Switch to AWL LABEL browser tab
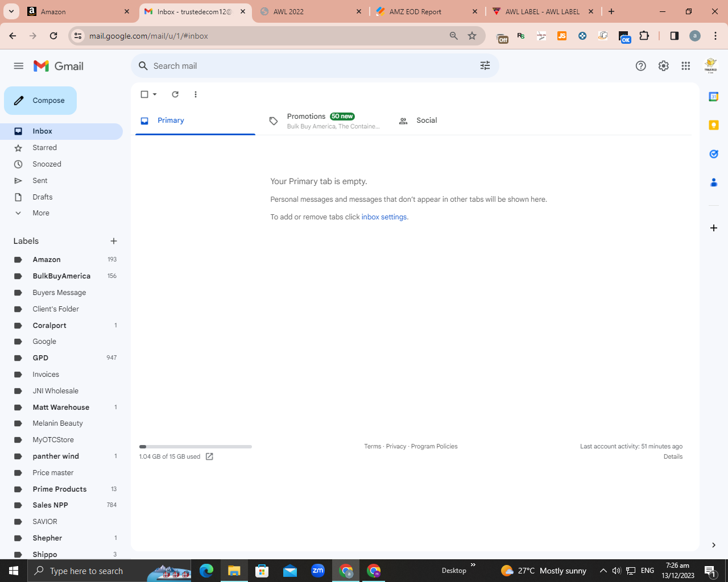Viewport: 728px width, 582px height. (x=541, y=11)
